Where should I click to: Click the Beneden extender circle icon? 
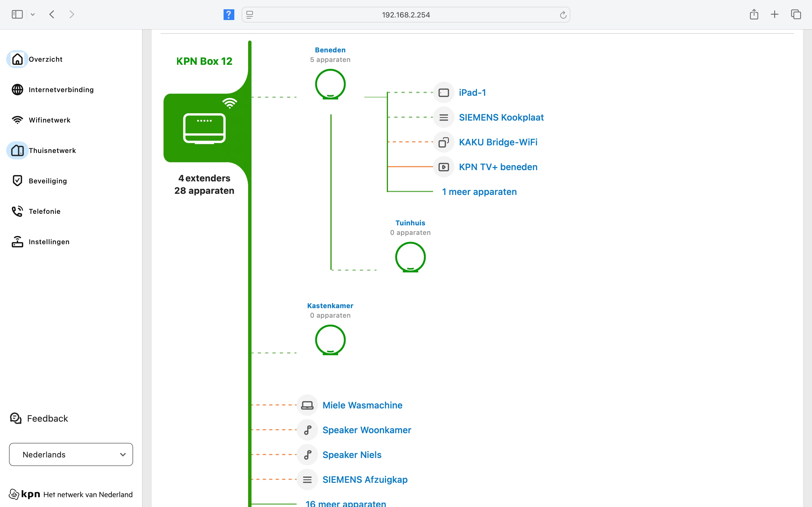tap(330, 84)
